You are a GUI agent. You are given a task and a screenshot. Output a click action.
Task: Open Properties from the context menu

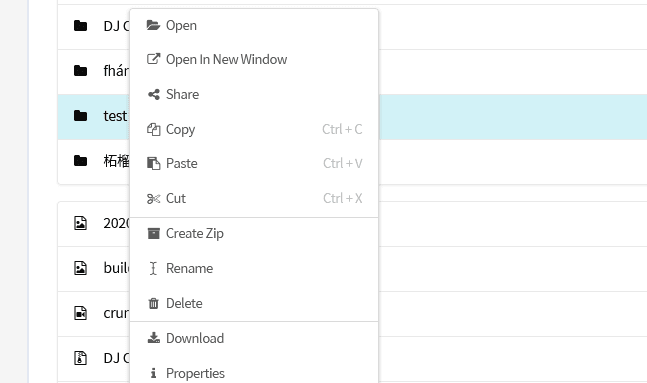click(254, 373)
